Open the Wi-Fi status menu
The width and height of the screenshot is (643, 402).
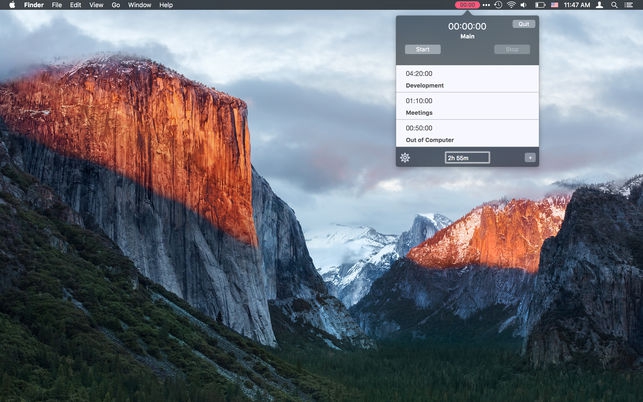click(511, 5)
